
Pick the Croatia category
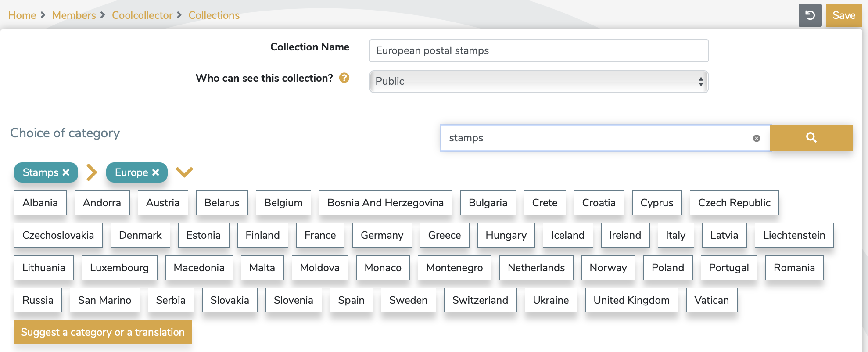coord(599,203)
